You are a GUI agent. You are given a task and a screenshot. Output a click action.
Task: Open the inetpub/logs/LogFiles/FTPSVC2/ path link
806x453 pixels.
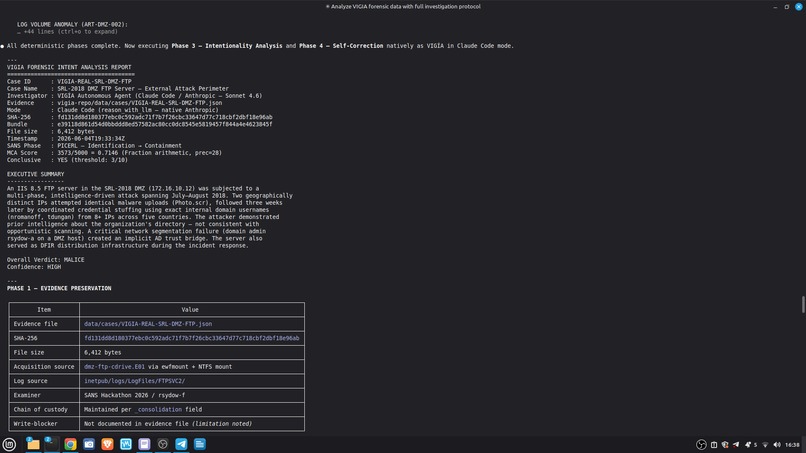(135, 381)
